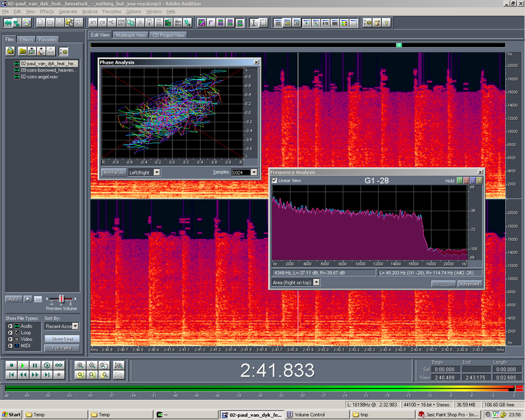Toggle the Video file type checkbox
Viewport: 525px width, 420px height.
pyautogui.click(x=10, y=339)
